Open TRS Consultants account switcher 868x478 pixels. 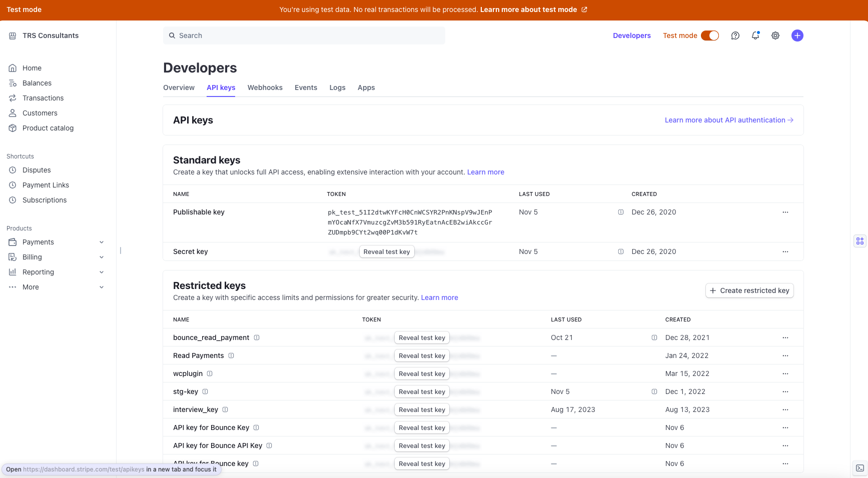click(x=44, y=35)
